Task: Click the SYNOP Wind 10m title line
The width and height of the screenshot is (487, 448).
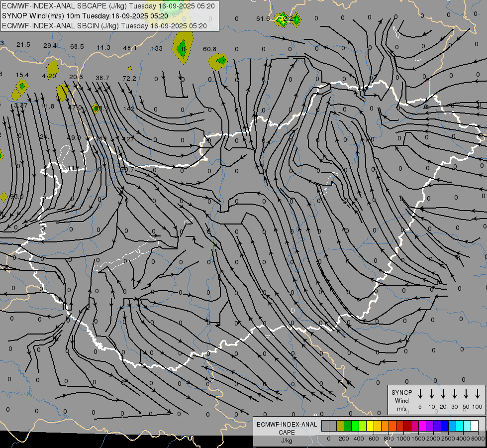Action: click(85, 16)
